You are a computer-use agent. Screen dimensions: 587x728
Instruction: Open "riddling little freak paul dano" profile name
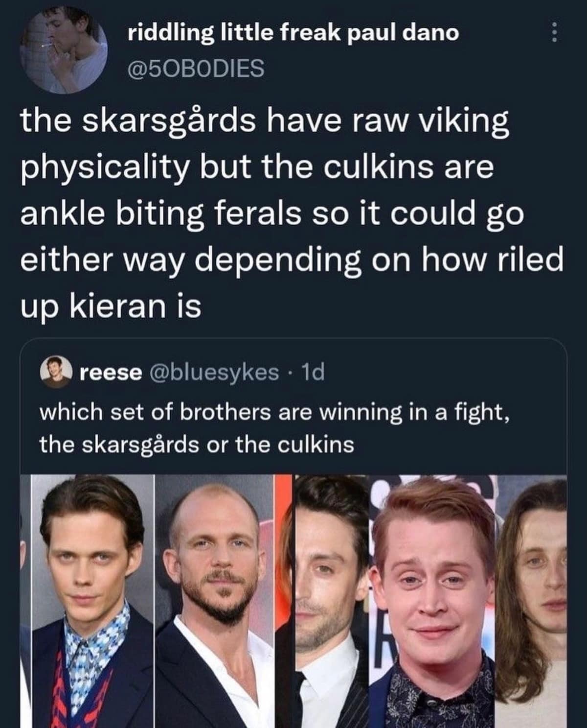click(293, 33)
